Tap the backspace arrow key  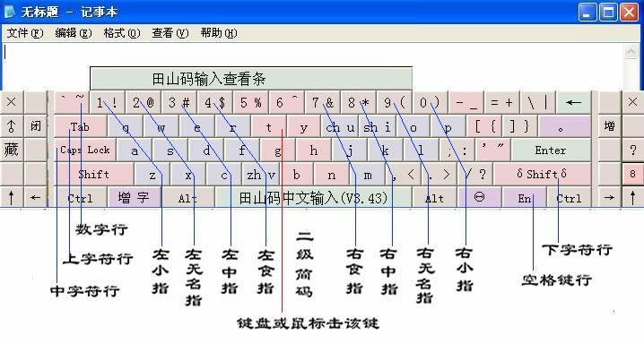tap(573, 102)
